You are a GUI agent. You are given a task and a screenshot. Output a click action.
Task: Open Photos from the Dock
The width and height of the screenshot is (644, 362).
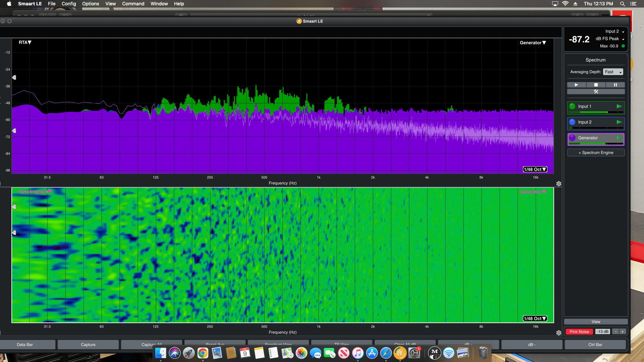(302, 353)
